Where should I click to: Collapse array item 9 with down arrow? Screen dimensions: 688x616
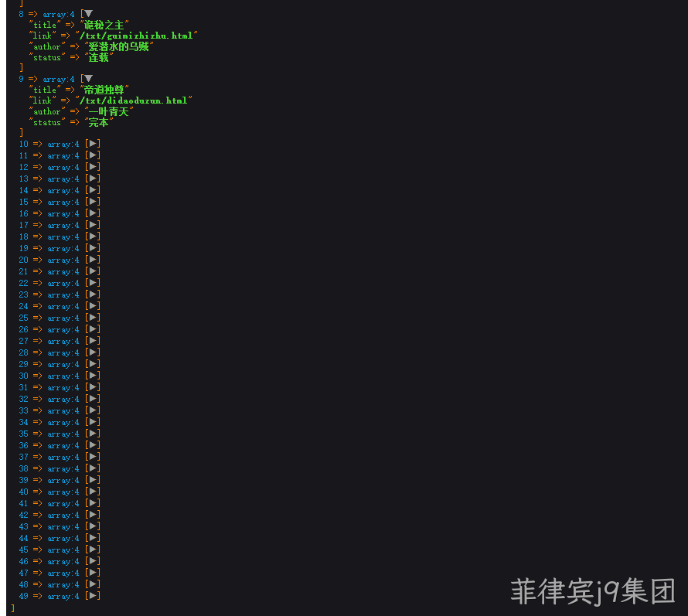88,79
